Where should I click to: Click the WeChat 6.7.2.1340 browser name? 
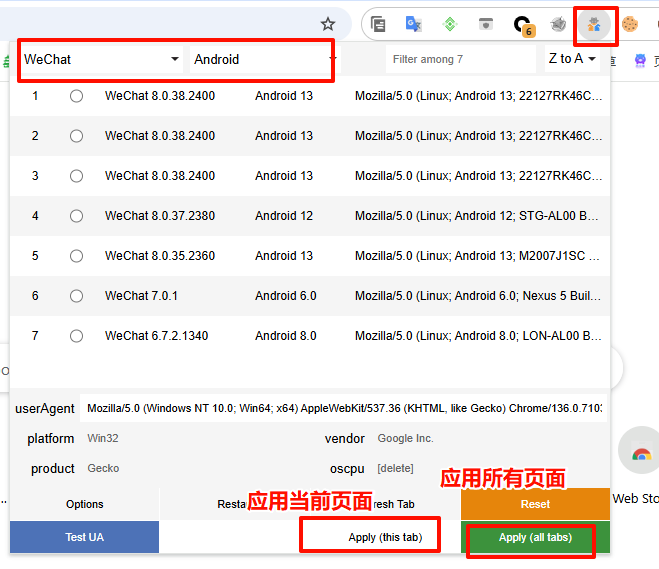(x=156, y=336)
